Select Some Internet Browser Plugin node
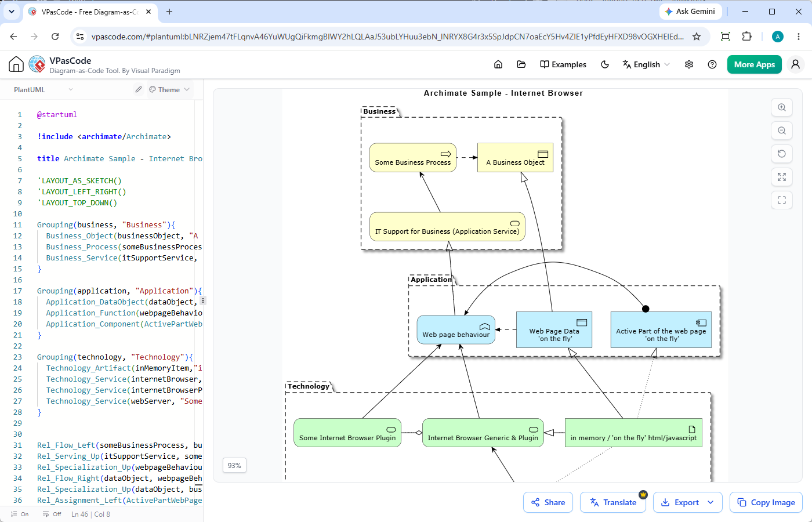 [x=347, y=433]
